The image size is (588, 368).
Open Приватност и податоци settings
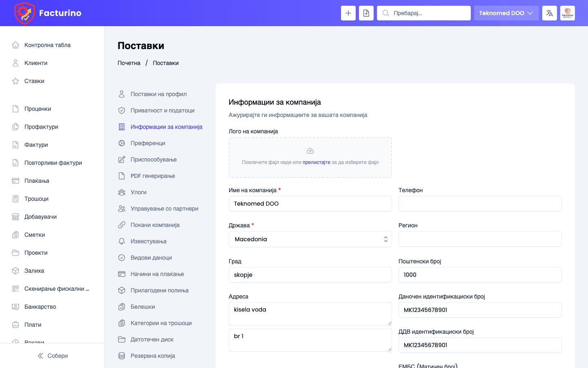pyautogui.click(x=162, y=110)
